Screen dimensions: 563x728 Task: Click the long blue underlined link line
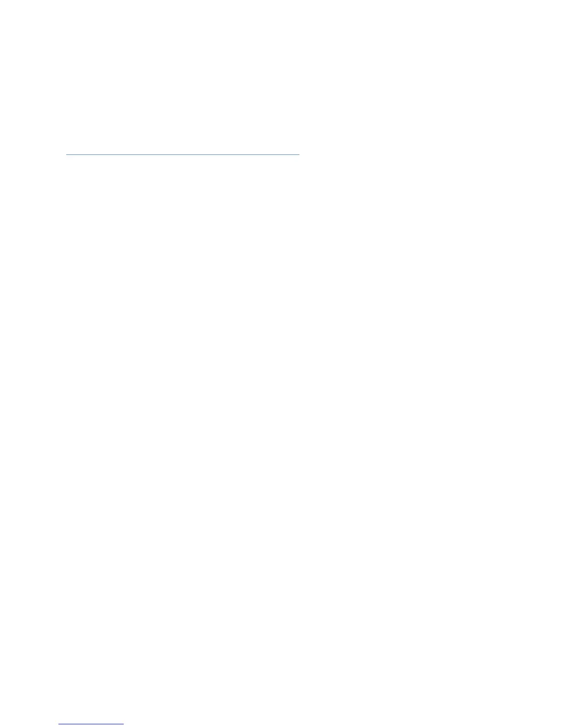pyautogui.click(x=183, y=155)
